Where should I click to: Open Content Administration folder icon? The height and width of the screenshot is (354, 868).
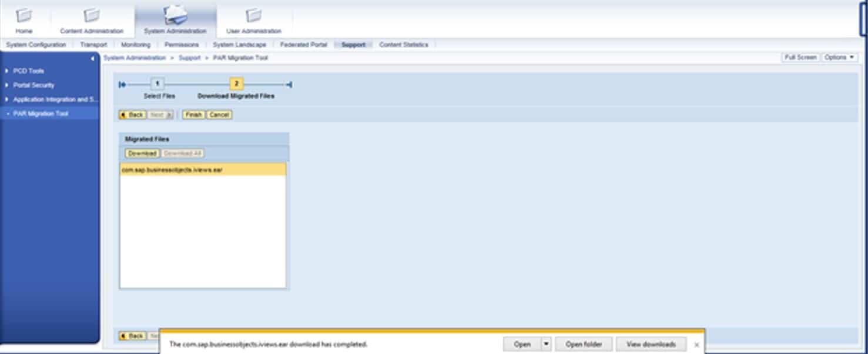(92, 15)
